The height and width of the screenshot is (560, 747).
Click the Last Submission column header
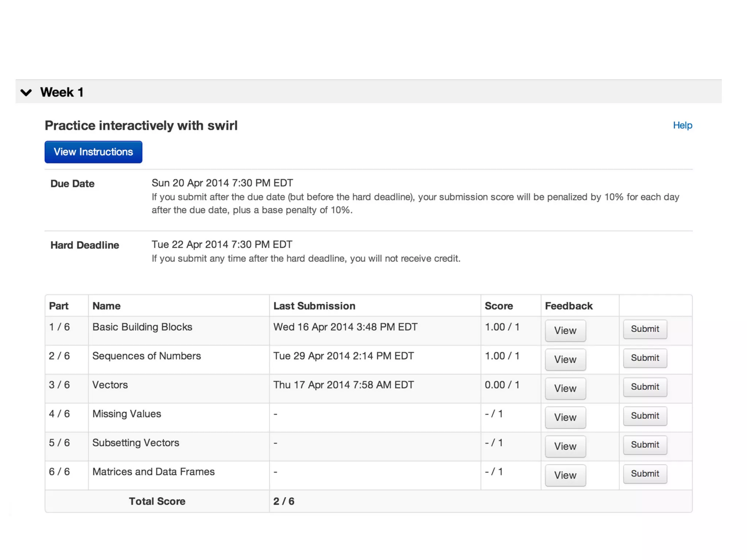tap(314, 306)
